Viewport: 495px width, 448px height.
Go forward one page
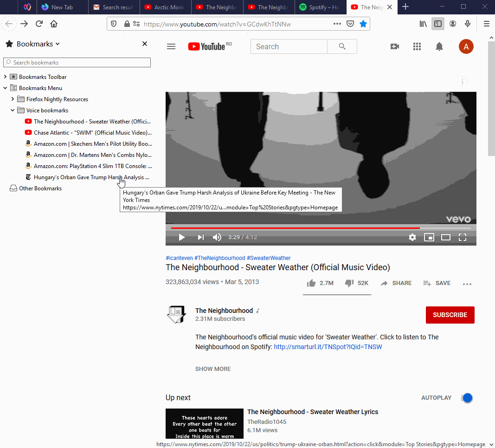pyautogui.click(x=24, y=24)
